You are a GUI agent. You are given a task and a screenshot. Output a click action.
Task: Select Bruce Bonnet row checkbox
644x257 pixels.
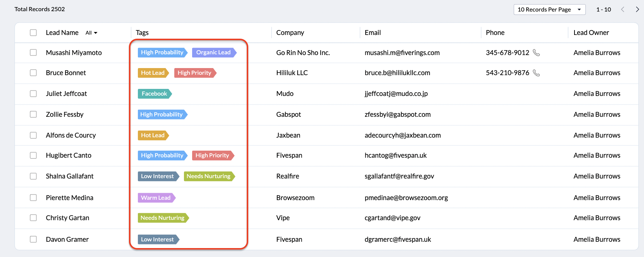pos(33,73)
